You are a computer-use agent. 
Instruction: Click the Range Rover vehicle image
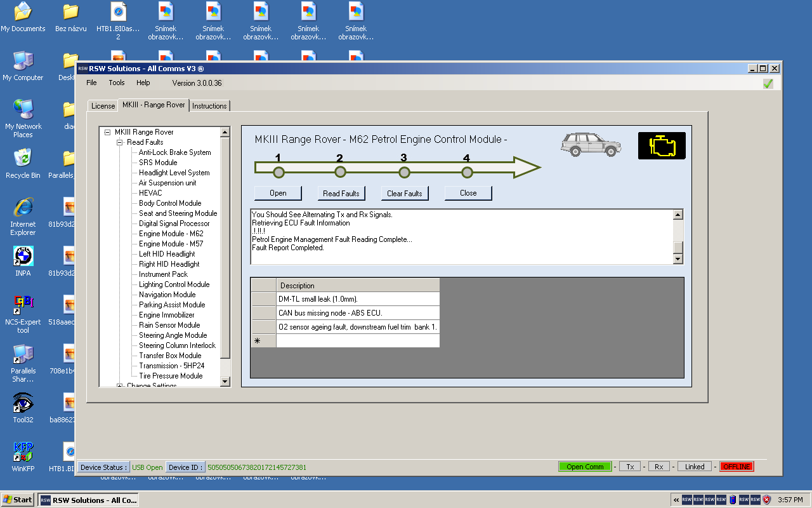click(591, 145)
